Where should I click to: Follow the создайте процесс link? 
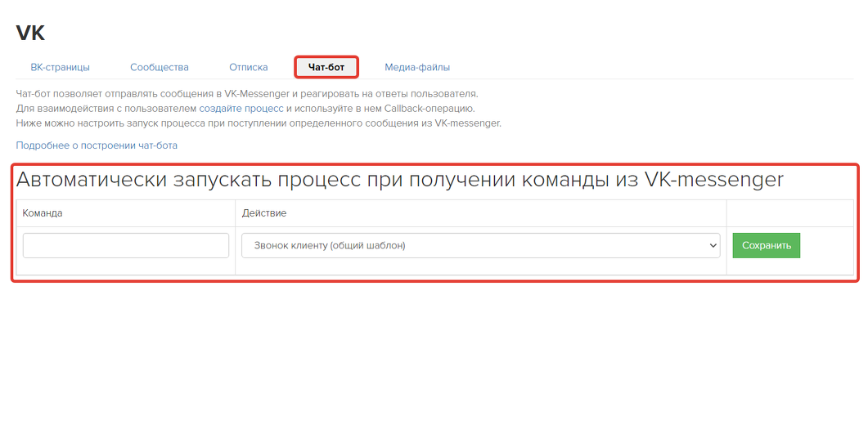click(x=241, y=109)
